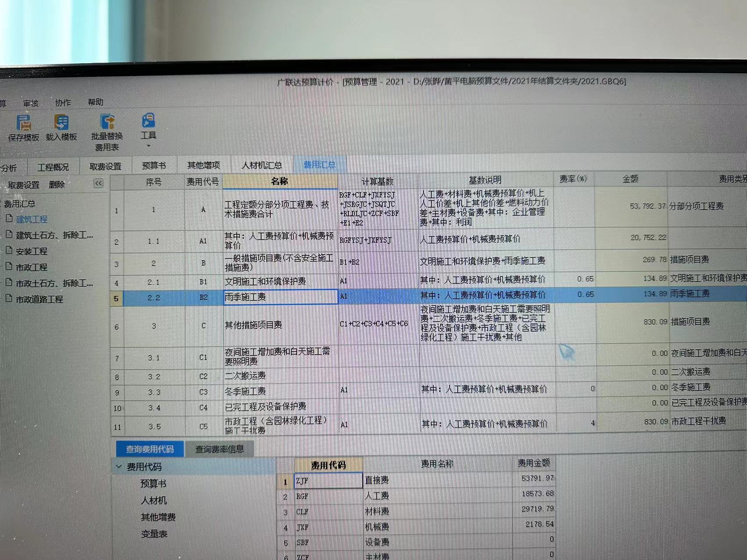Click the document icon beside 市政道路工程
Screen dimensions: 747x560
pos(9,298)
